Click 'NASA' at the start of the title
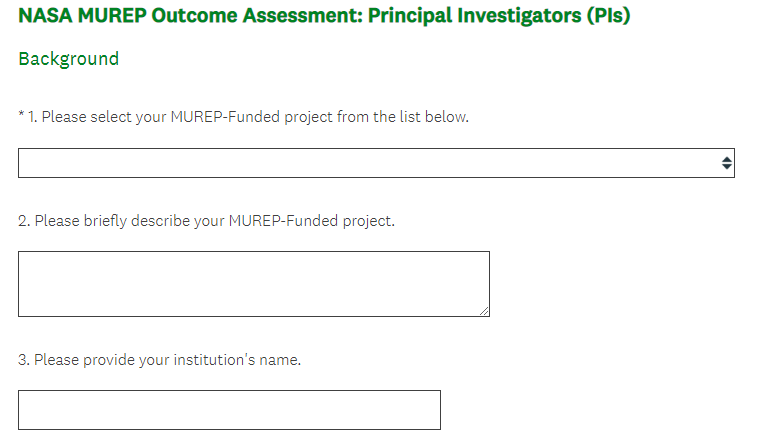Image resolution: width=765 pixels, height=447 pixels. 42,17
